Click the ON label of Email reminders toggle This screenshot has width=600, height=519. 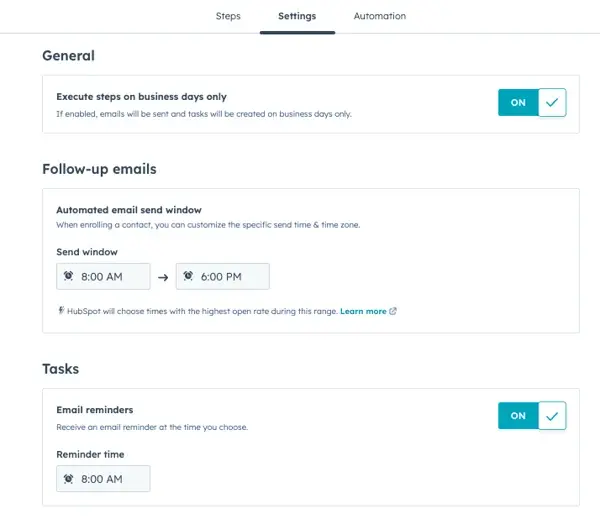pyautogui.click(x=518, y=415)
